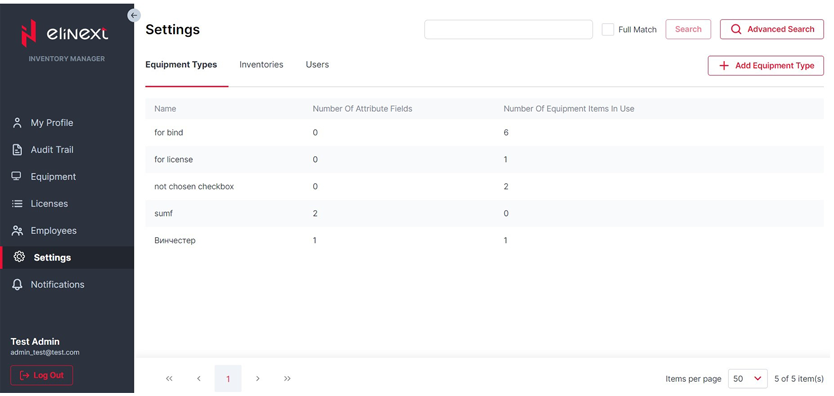Click the search text field
The width and height of the screenshot is (834, 396).
pos(508,29)
